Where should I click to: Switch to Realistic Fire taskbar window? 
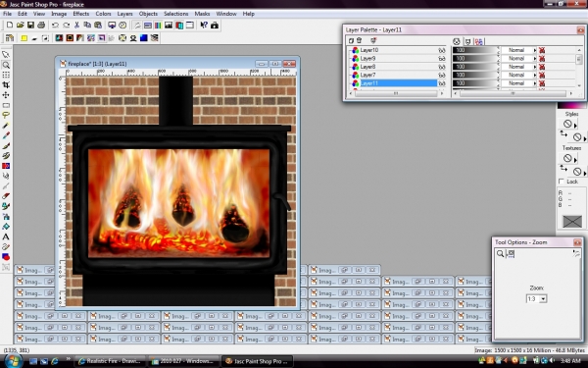[110, 361]
